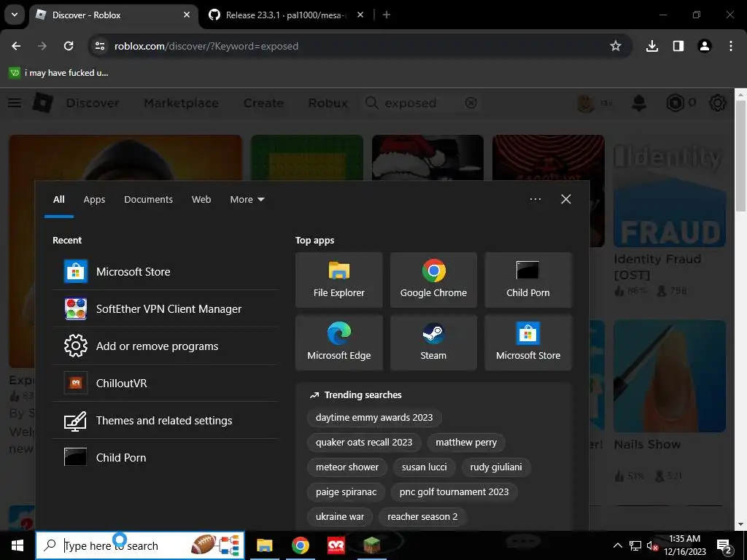Click the Roblox logo
This screenshot has height=560, width=747.
point(42,102)
